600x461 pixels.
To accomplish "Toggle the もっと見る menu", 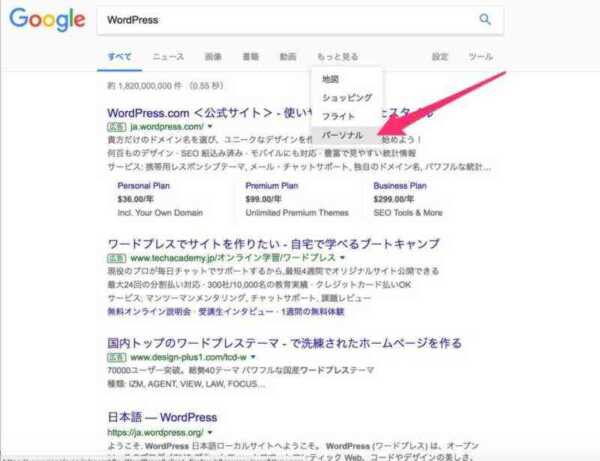I will pos(338,57).
